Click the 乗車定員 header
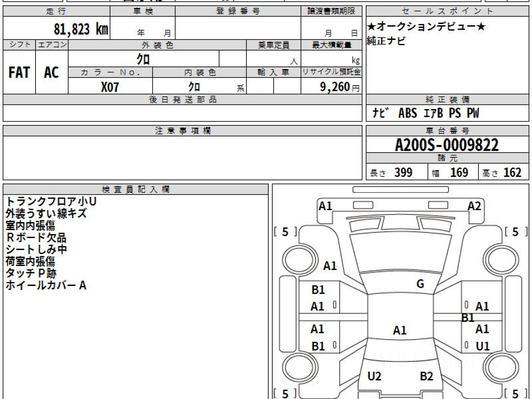This screenshot has height=399, width=532. pyautogui.click(x=274, y=45)
